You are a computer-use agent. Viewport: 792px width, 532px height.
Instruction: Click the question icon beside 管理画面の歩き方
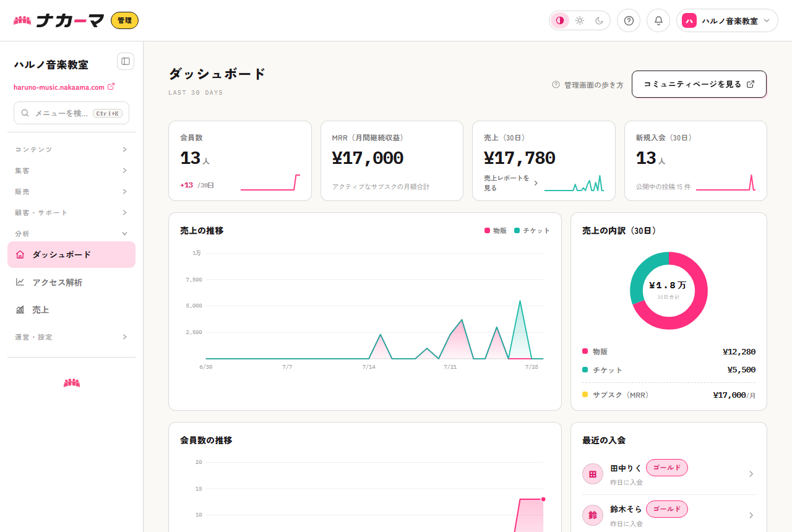click(x=556, y=84)
